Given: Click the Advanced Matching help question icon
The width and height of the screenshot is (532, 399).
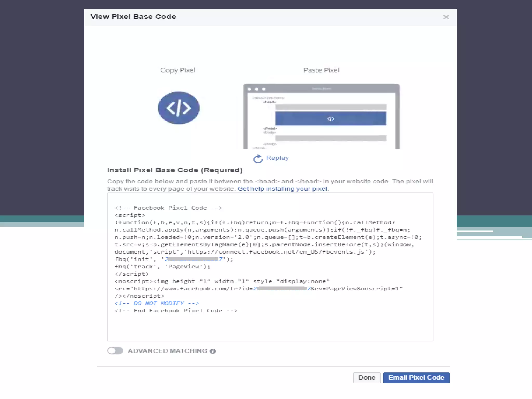Looking at the screenshot, I should coord(213,351).
